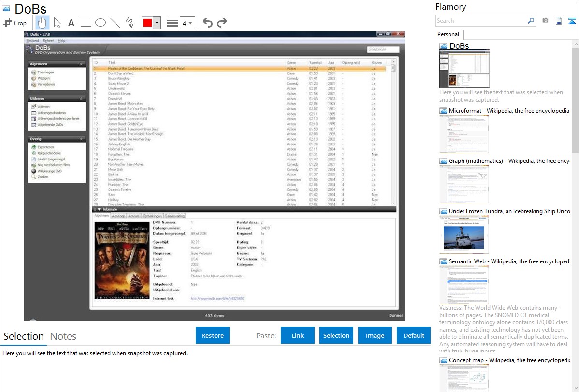579x392 pixels.
Task: Open the Samenvatting tab in DoBs
Action: (174, 216)
